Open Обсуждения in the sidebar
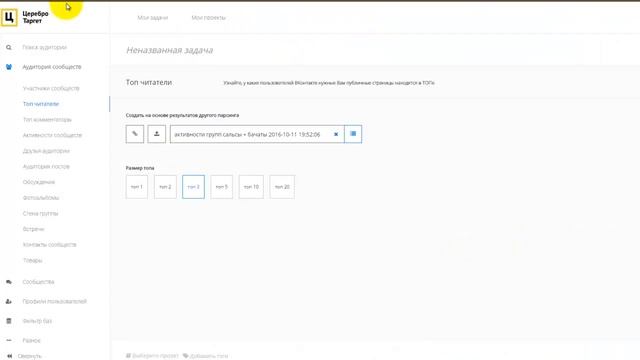The image size is (640, 360). pos(39,182)
